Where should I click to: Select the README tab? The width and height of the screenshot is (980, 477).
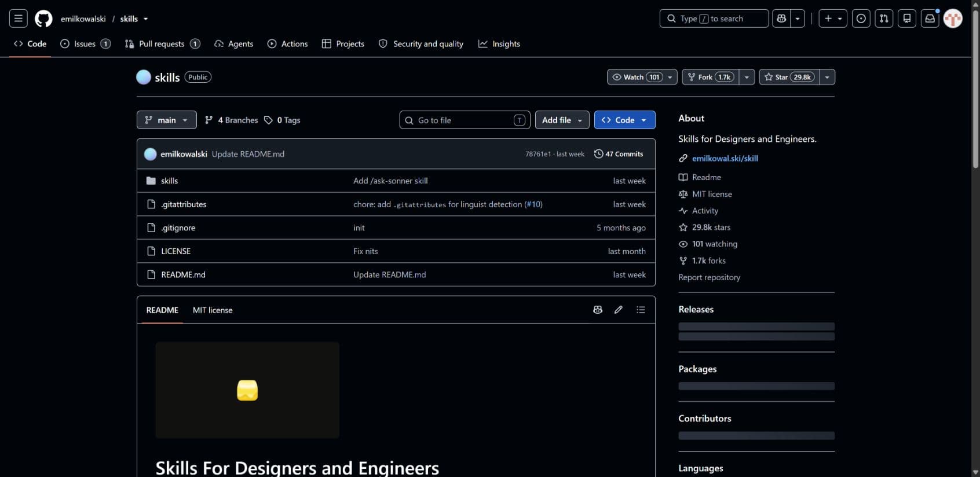tap(162, 310)
